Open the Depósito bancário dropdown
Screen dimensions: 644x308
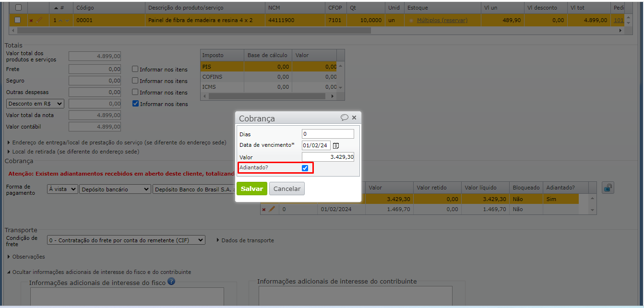[x=115, y=190]
